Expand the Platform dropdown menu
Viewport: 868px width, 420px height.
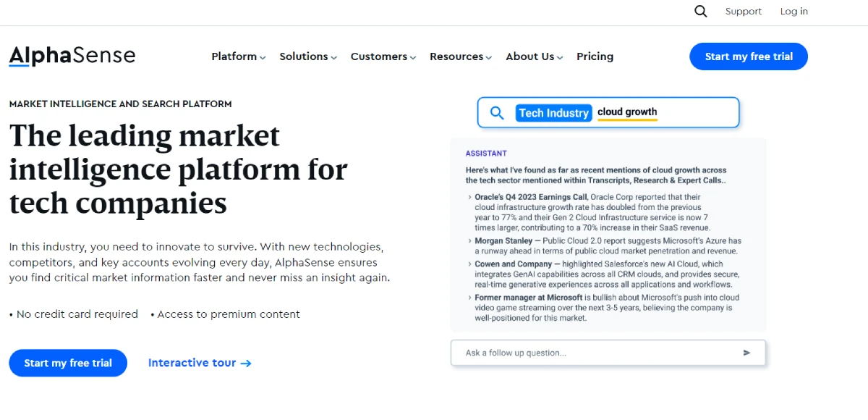(239, 56)
